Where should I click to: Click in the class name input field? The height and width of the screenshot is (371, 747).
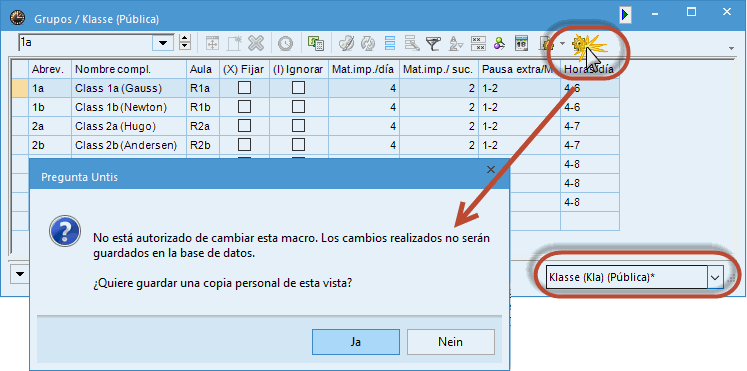coord(85,42)
